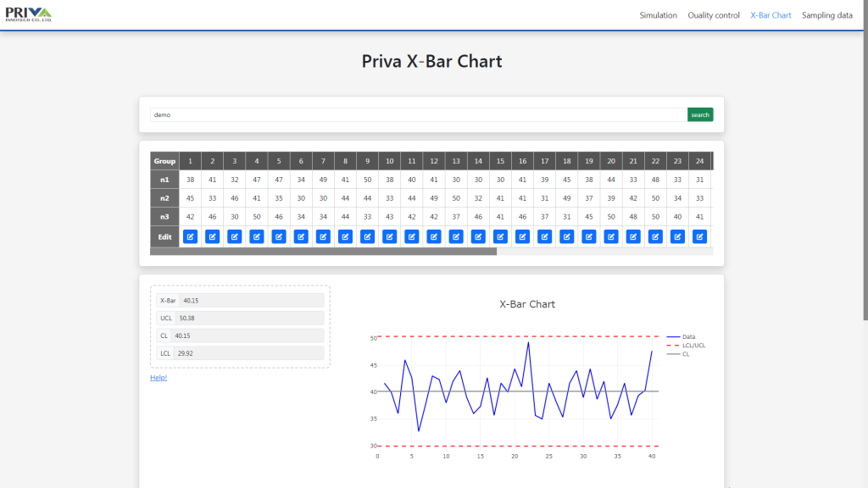
Task: Edit Group 17 data
Action: [x=544, y=237]
